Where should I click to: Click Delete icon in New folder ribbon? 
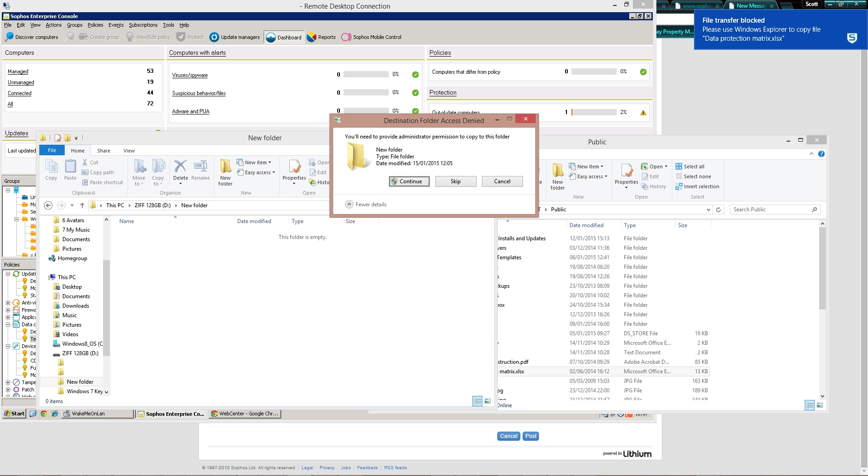point(180,167)
